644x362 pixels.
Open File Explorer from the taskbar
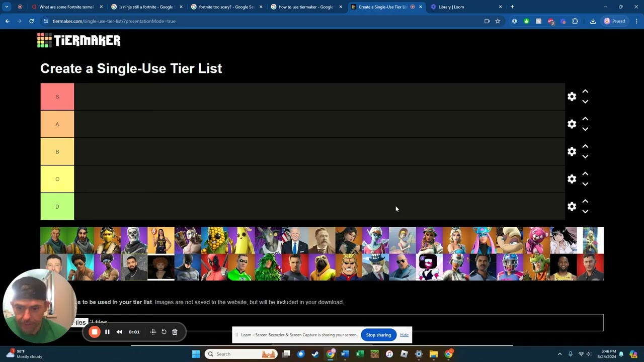point(433,354)
